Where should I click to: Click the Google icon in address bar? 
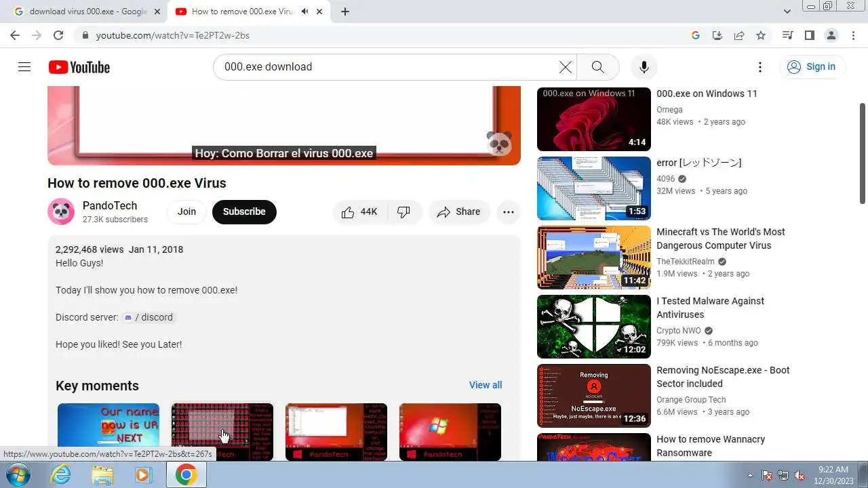pos(695,35)
